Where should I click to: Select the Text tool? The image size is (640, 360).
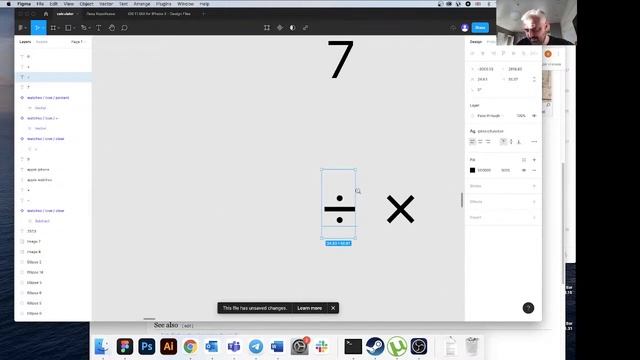(x=98, y=28)
